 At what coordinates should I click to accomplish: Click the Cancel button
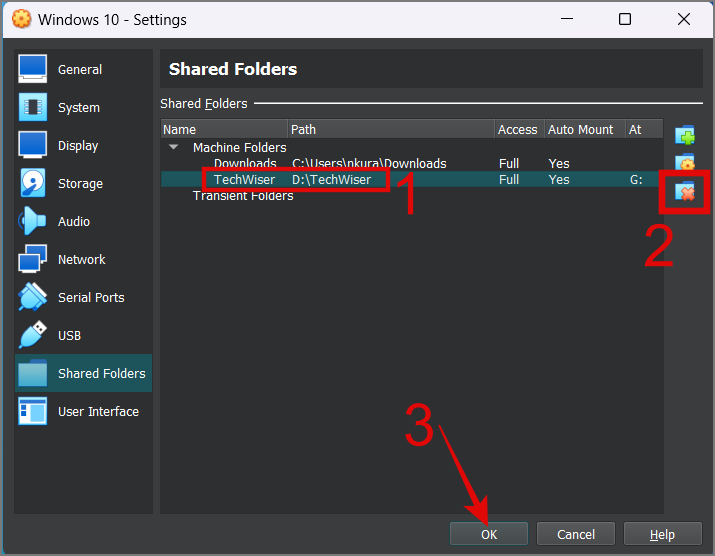575,534
